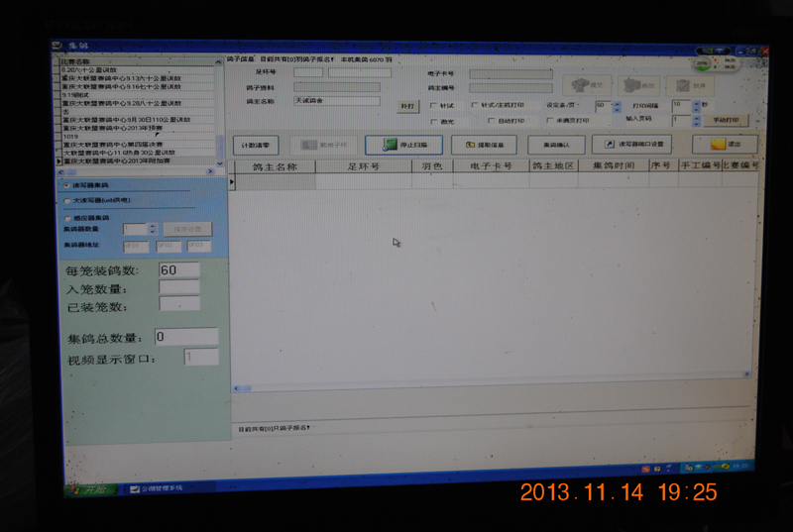Toggle the 自动打印 checkbox
This screenshot has height=532, width=793.
pos(493,121)
